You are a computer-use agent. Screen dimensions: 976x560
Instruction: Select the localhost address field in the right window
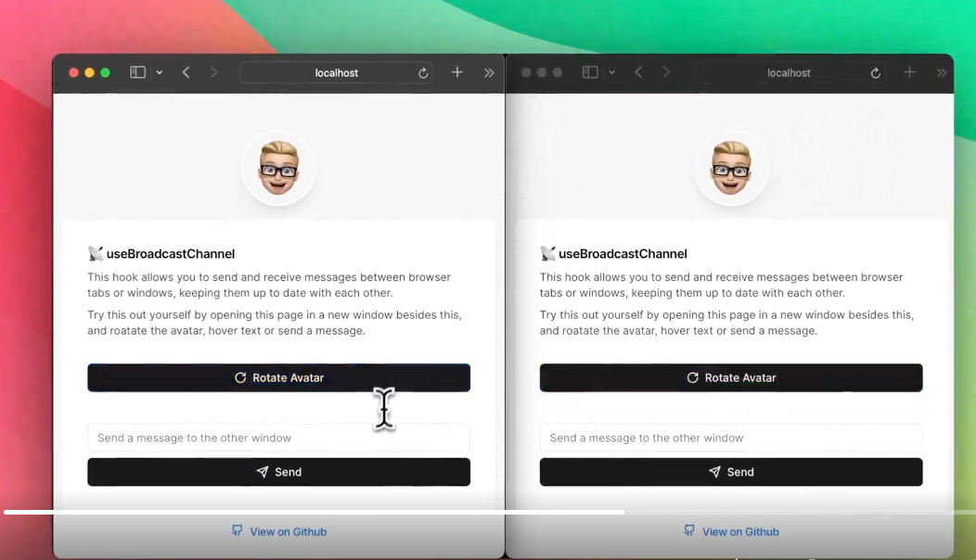(789, 72)
